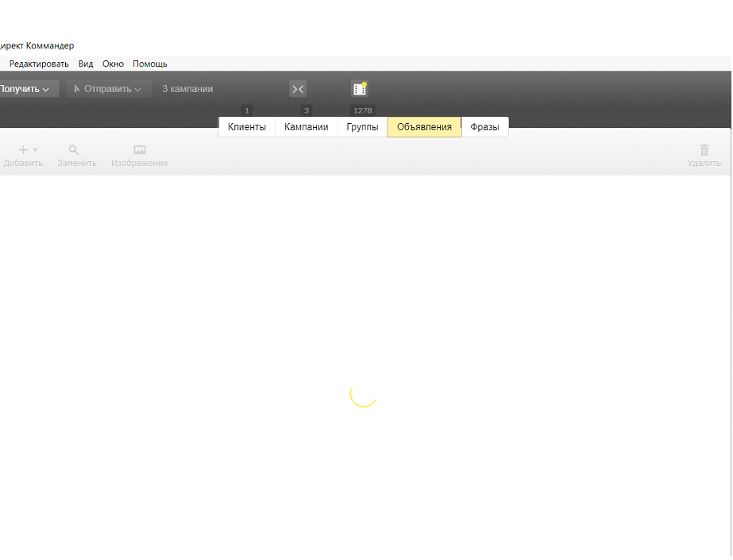Image resolution: width=733 pixels, height=560 pixels.
Task: Select the Группы tab
Action: (x=362, y=127)
